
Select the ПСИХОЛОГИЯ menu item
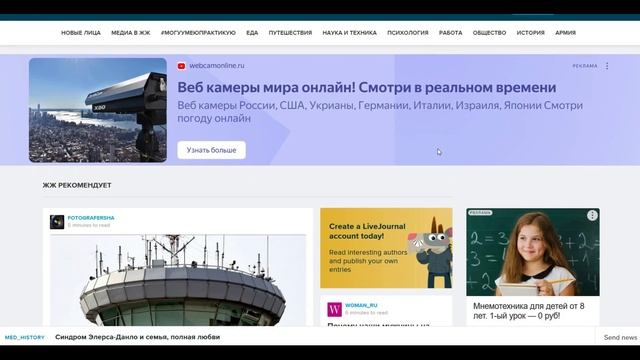[x=408, y=33]
